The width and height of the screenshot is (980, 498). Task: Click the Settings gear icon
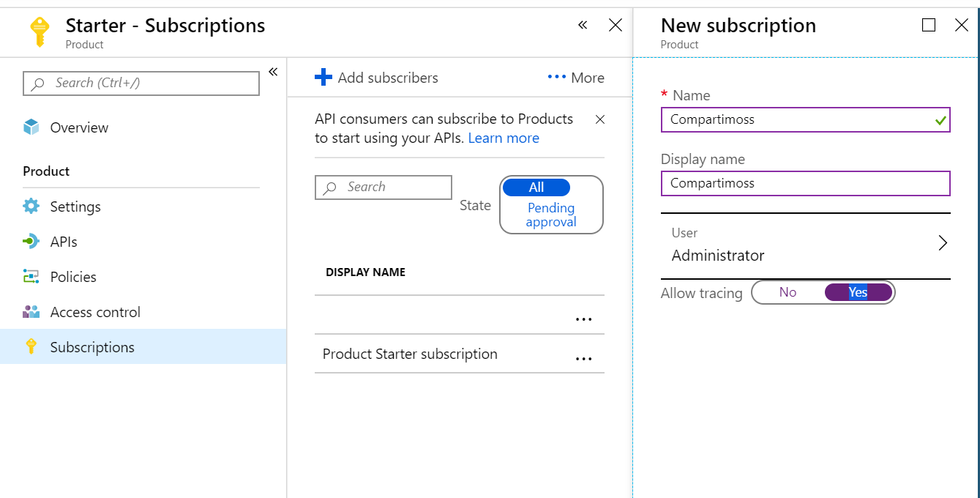click(x=31, y=207)
